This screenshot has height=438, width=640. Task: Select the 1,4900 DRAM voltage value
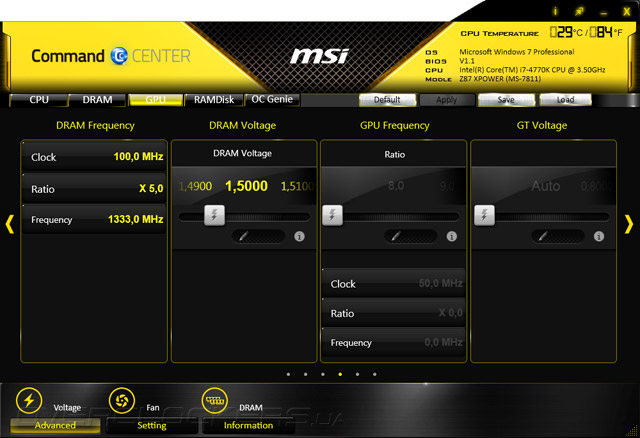point(196,187)
